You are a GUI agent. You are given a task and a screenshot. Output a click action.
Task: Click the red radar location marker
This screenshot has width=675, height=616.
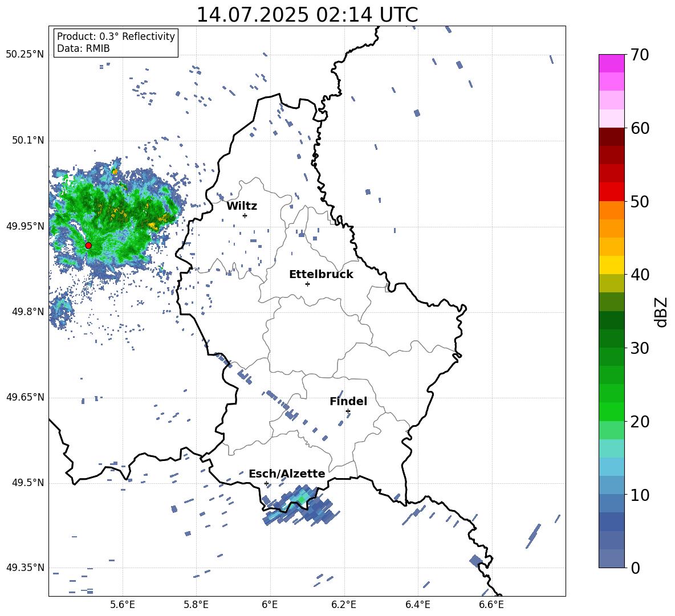tap(88, 246)
